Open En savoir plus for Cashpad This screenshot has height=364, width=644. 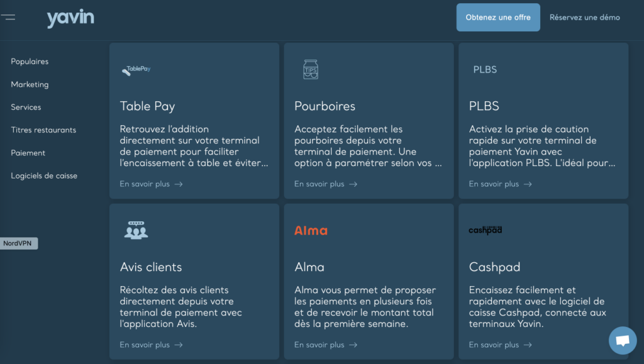click(x=501, y=345)
